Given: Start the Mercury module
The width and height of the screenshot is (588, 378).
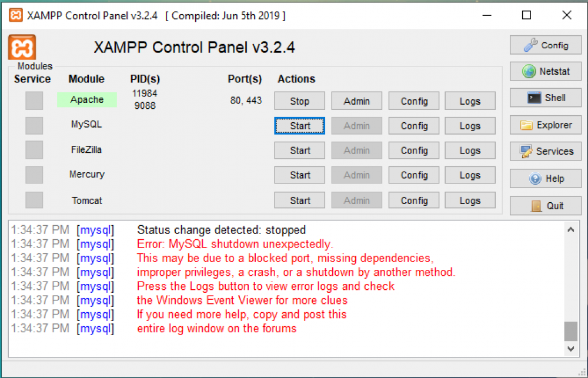Looking at the screenshot, I should click(299, 175).
